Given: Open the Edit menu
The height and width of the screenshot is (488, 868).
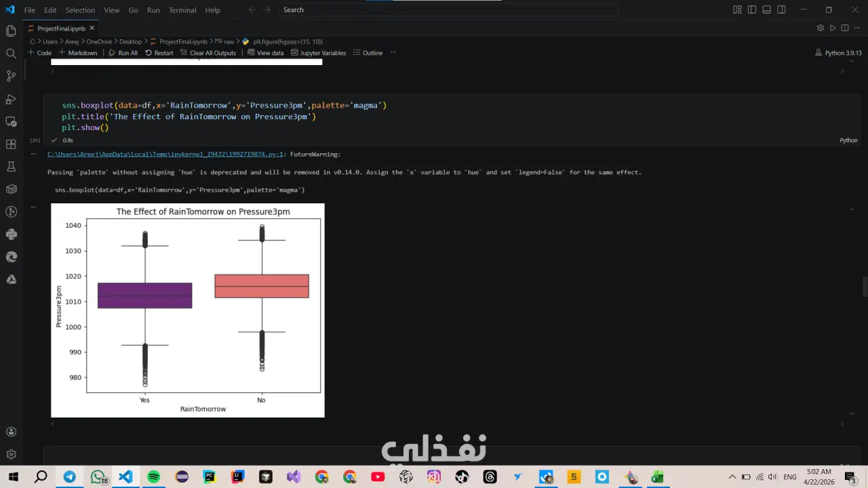Looking at the screenshot, I should pos(50,10).
